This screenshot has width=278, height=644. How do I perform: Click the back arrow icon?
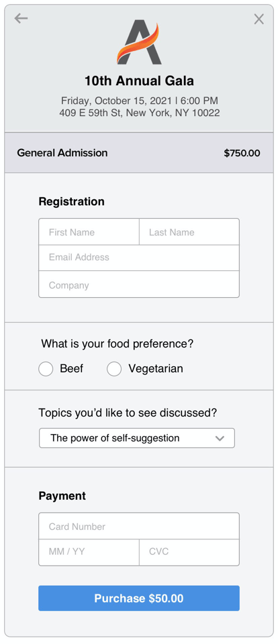[21, 19]
